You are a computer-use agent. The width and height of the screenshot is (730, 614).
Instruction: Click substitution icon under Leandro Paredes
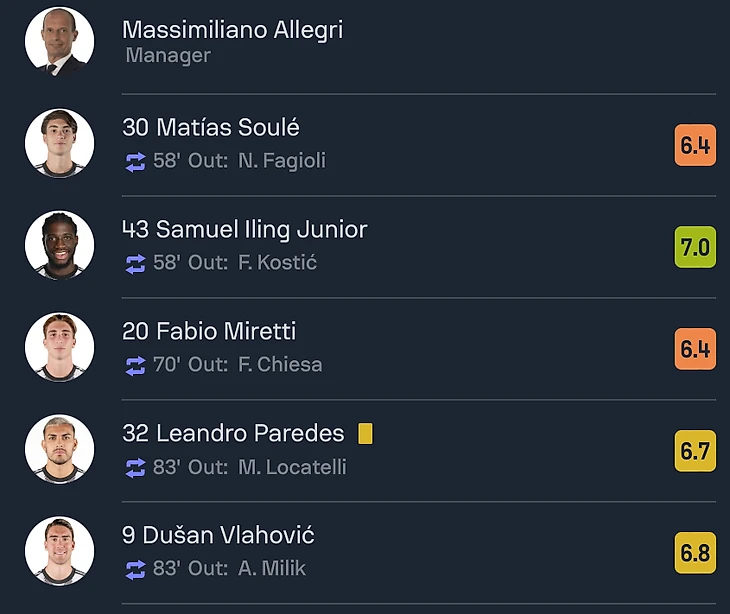135,468
